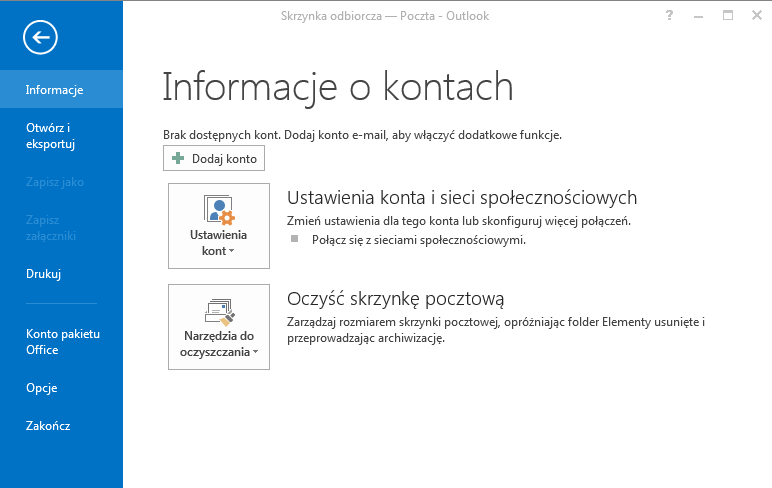Open the Drukuj page
Viewport: 772px width, 488px height.
coord(62,274)
